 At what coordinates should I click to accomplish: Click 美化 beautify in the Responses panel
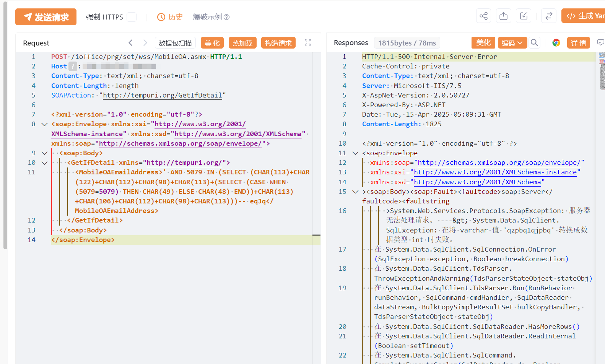click(x=483, y=42)
